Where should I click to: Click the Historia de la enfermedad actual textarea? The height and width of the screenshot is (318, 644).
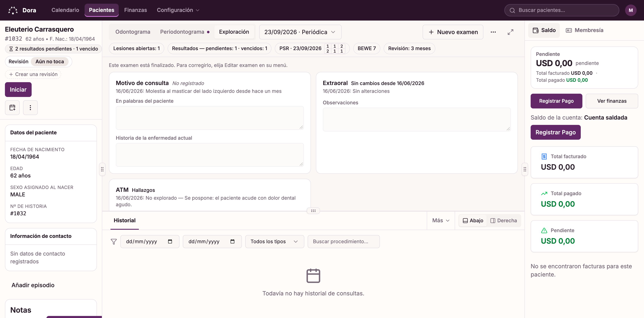tap(210, 155)
